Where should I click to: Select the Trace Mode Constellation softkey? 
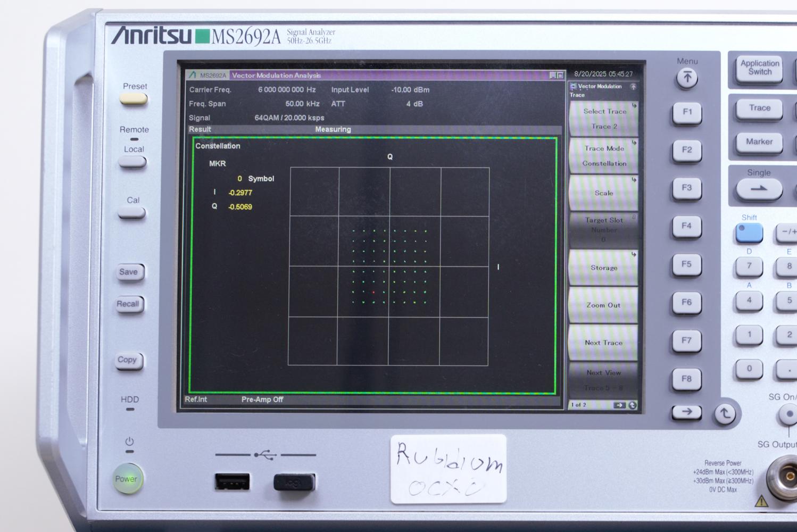point(603,156)
